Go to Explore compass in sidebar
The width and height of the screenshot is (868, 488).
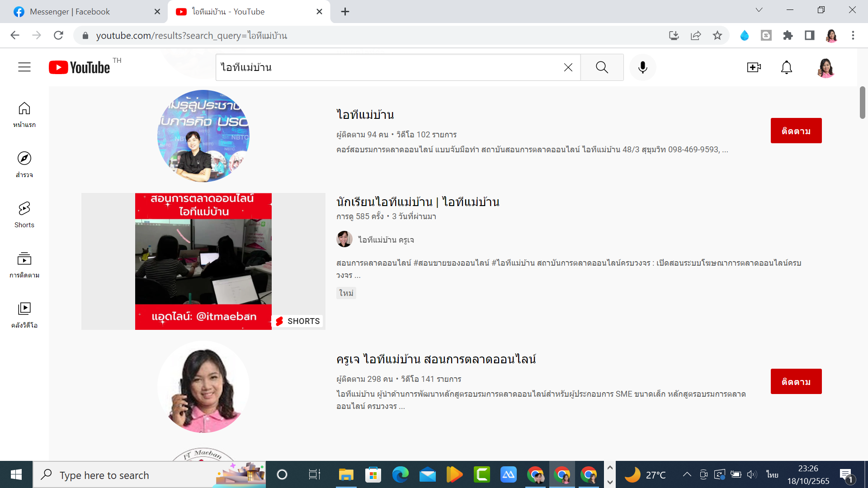coord(24,164)
